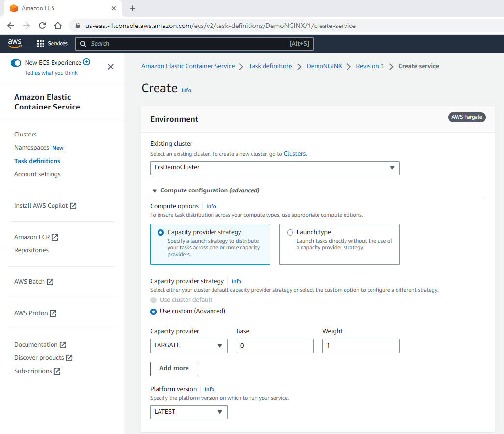Choose Use custom (Advanced) radio button
The height and width of the screenshot is (434, 504).
154,311
